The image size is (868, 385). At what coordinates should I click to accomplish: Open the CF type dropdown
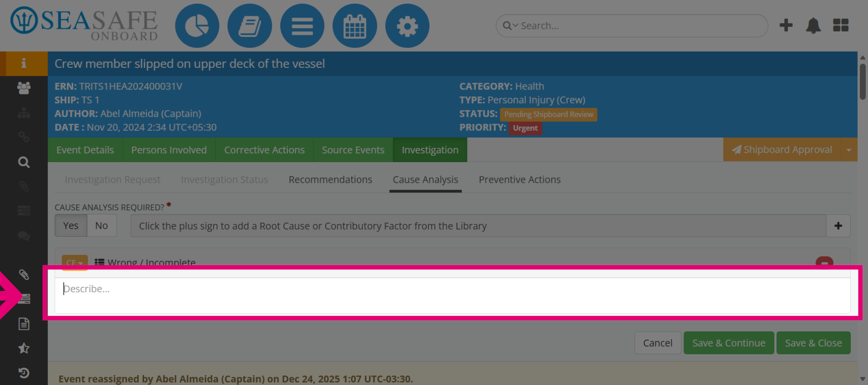pyautogui.click(x=75, y=262)
